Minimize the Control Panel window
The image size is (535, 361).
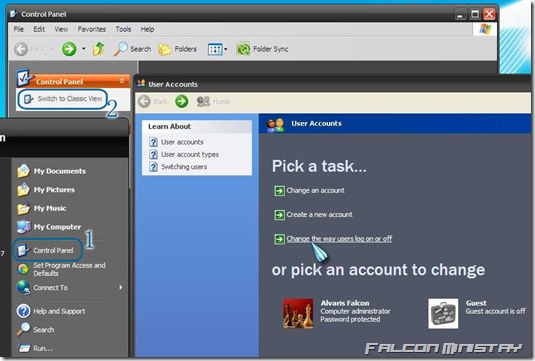coord(460,14)
